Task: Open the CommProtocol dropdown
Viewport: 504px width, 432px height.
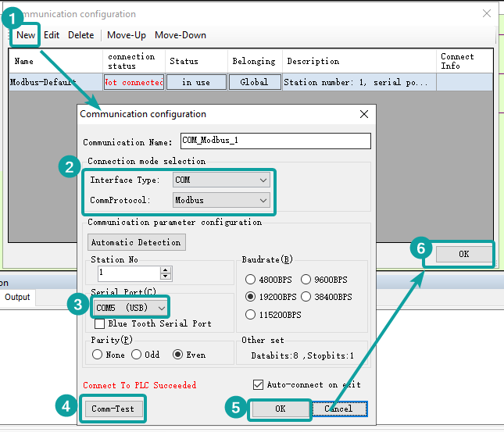Action: click(x=221, y=200)
